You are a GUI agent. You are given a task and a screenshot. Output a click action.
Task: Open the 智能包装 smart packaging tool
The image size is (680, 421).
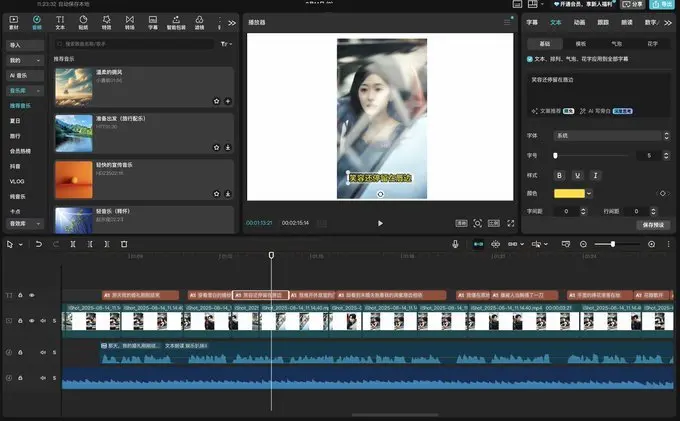click(x=176, y=23)
